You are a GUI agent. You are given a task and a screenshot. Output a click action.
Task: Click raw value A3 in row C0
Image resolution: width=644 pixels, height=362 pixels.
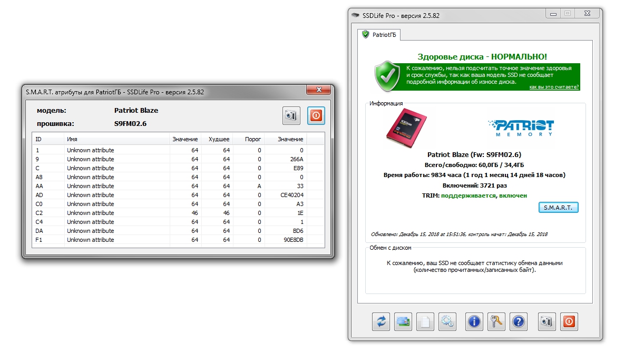pos(300,204)
